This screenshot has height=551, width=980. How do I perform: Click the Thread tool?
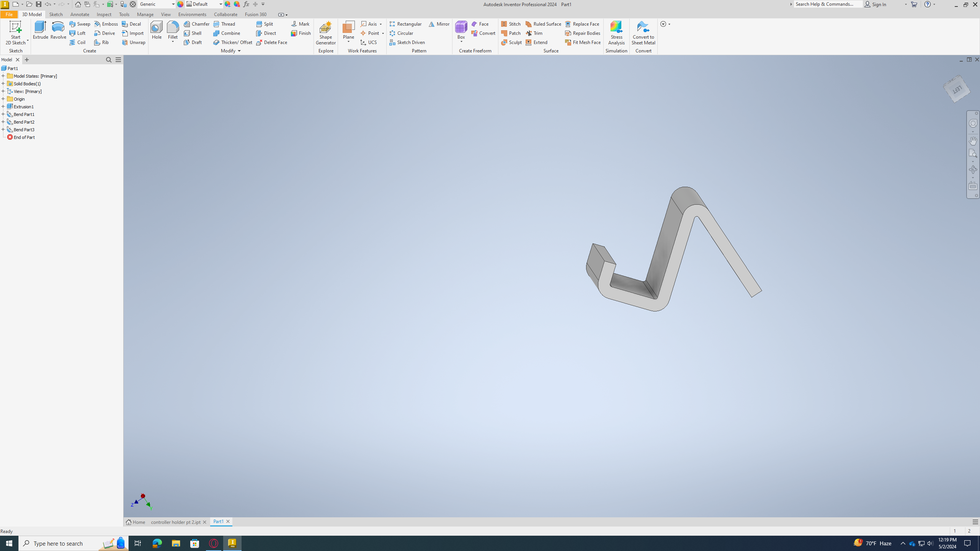point(224,24)
